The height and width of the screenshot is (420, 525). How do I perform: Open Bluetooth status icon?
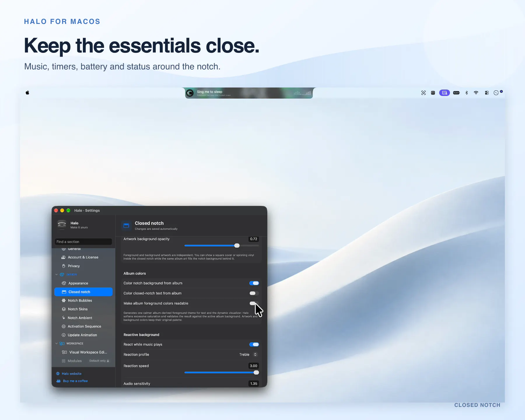467,93
